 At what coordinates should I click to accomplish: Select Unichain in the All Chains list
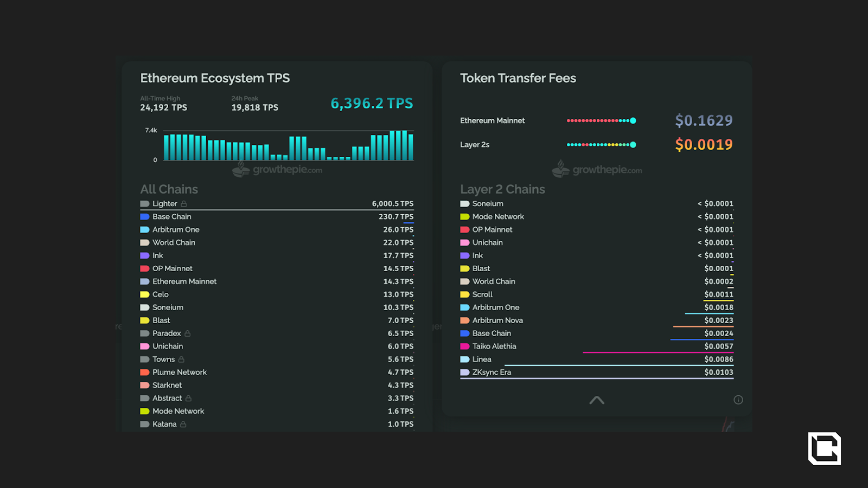point(277,346)
